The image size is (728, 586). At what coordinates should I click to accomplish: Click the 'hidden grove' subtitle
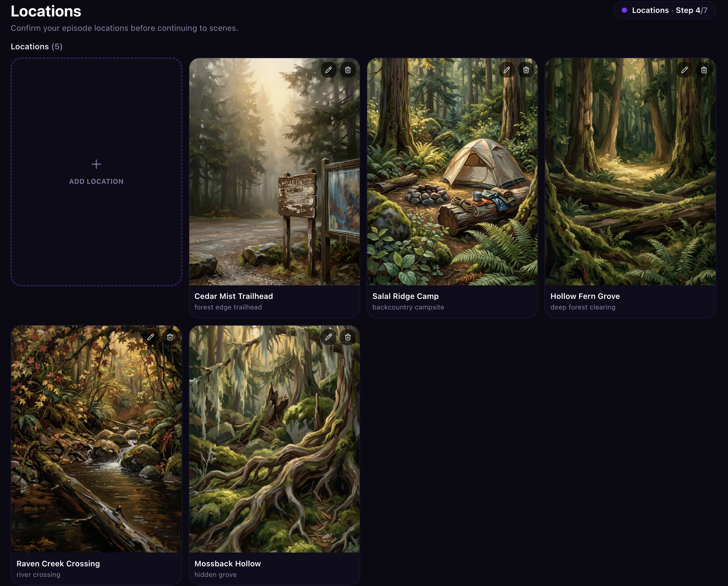215,575
